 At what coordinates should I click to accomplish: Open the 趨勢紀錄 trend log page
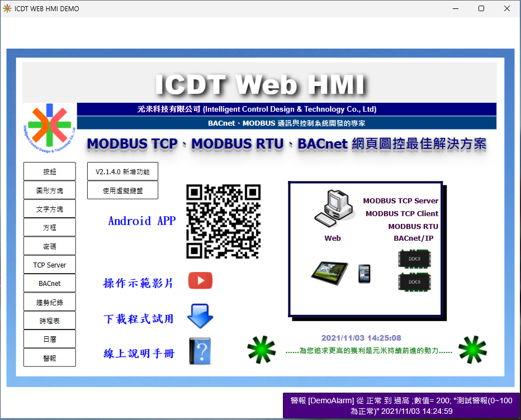pyautogui.click(x=50, y=302)
